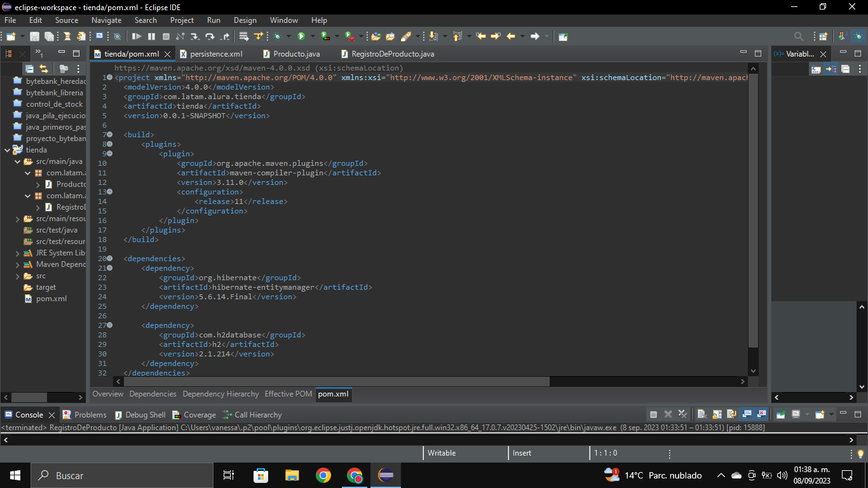868x488 pixels.
Task: Click the editor vertical scrollbar thumb
Action: pos(754,211)
